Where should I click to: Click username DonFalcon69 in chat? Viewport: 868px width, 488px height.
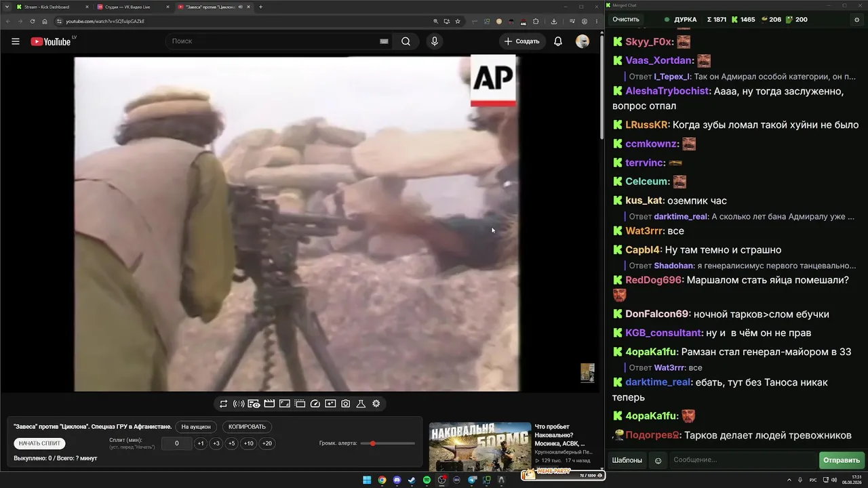[x=658, y=314]
